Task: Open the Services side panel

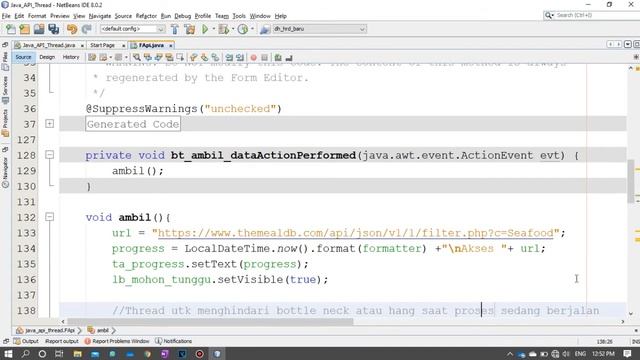Action: 5,89
